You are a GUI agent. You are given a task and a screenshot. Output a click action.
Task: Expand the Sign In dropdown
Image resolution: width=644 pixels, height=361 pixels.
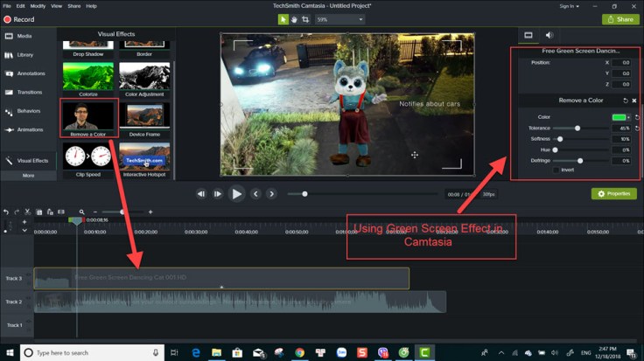pos(569,6)
